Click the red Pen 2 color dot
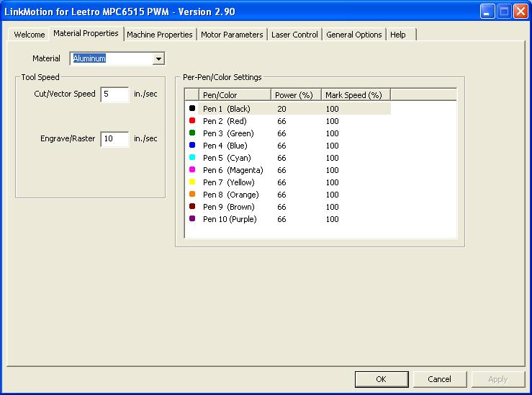Viewport: 532px width, 395px height. pyautogui.click(x=192, y=120)
